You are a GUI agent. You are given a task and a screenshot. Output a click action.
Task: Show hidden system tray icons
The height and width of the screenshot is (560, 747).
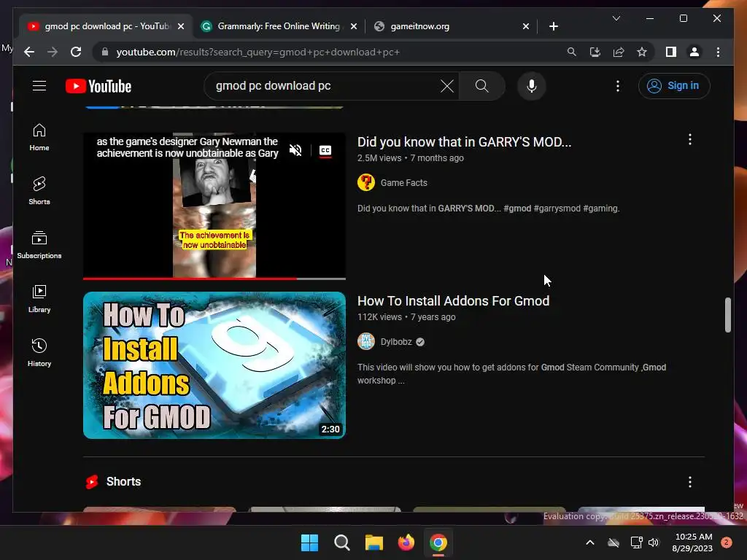(x=589, y=542)
